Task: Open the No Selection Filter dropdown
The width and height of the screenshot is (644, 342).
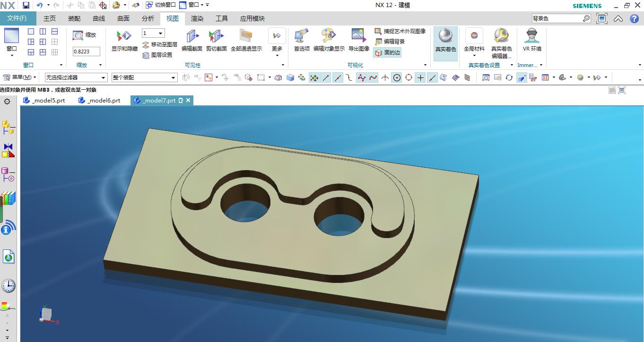Action: pyautogui.click(x=76, y=77)
